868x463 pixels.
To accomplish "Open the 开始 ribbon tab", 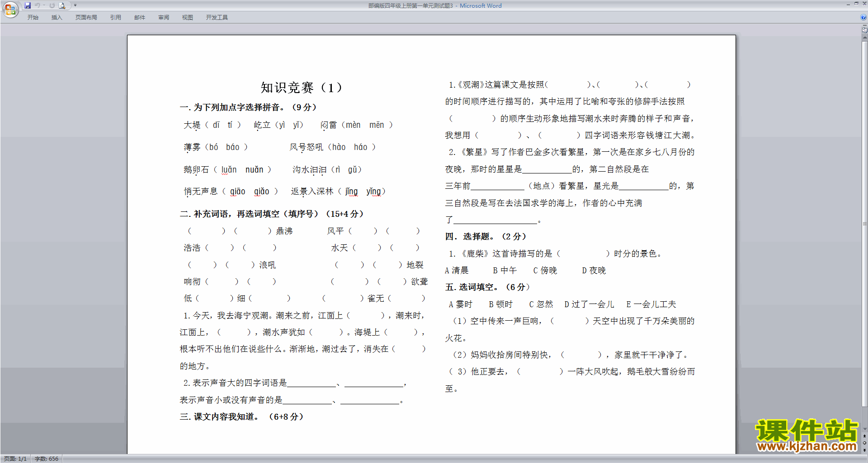I will click(33, 18).
